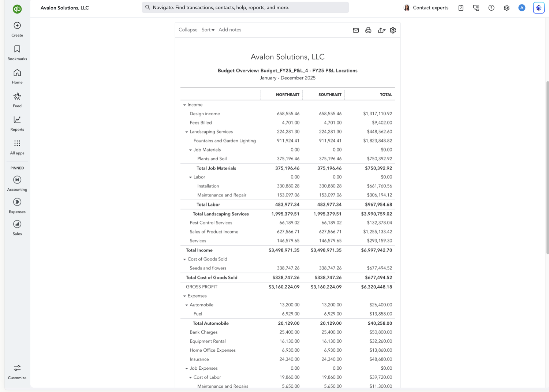Click Home Office Expenses label
The image size is (549, 392).
click(213, 350)
